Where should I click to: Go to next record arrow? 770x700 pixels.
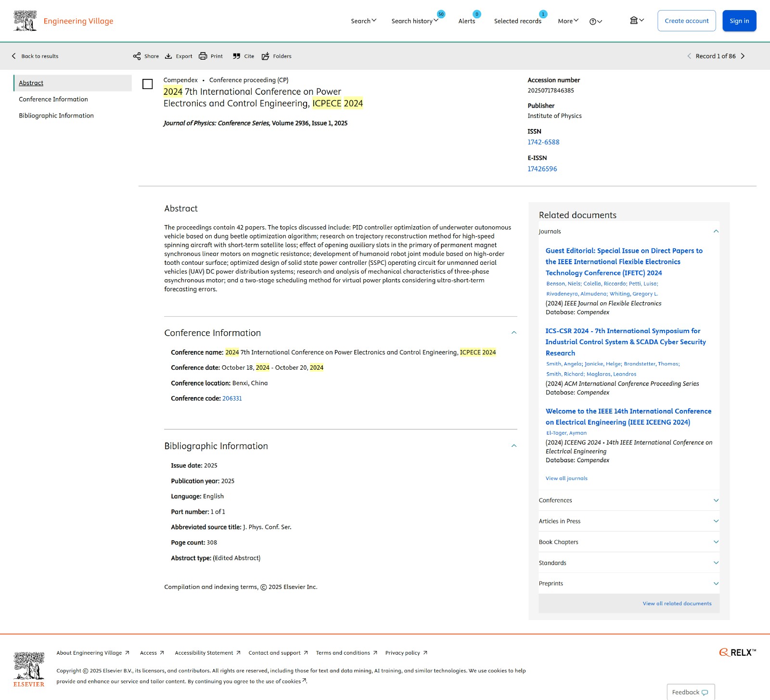click(743, 56)
